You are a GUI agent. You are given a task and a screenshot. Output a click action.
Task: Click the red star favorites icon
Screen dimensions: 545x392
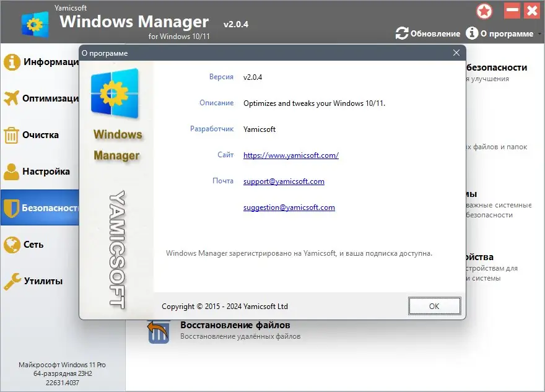(x=484, y=12)
